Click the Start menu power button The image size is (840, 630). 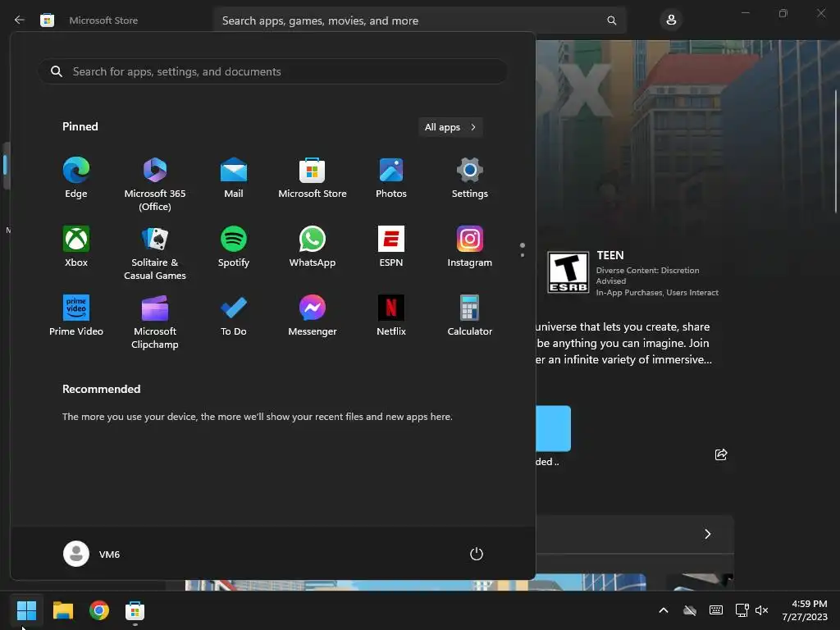click(x=477, y=554)
